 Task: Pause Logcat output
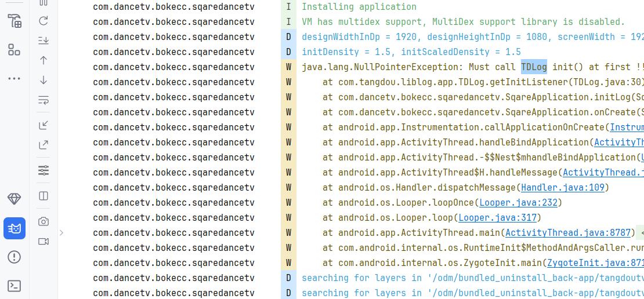pos(44,2)
